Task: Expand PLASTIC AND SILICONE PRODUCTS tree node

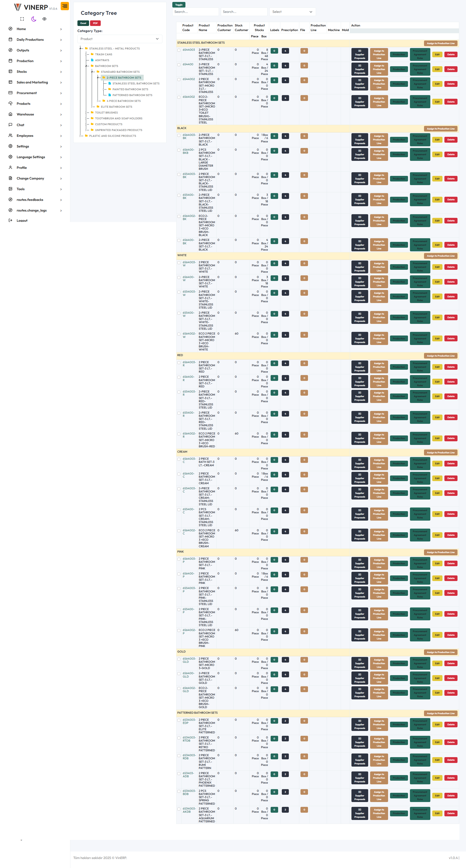Action: tap(81, 136)
